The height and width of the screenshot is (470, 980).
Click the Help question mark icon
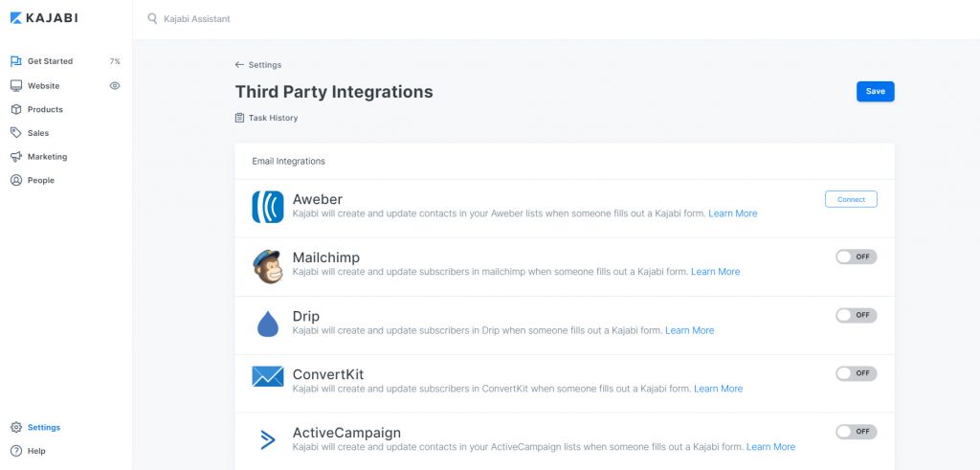click(16, 451)
